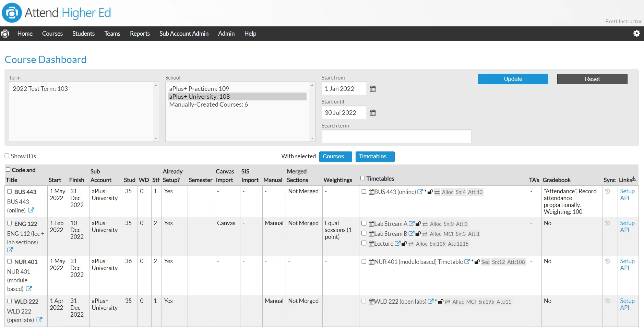Open the API link for NUR 401
Screen dimensions: 644x330
(624, 268)
